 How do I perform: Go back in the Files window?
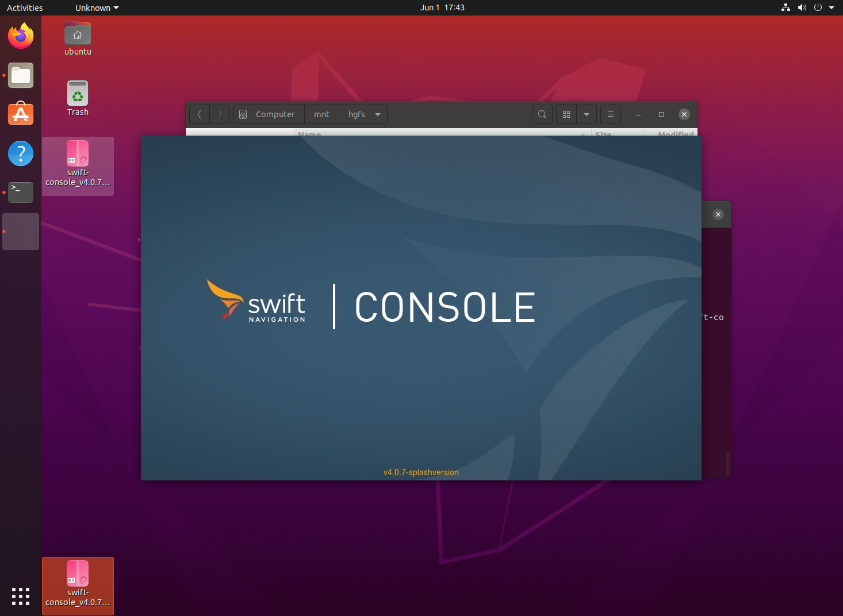tap(200, 114)
